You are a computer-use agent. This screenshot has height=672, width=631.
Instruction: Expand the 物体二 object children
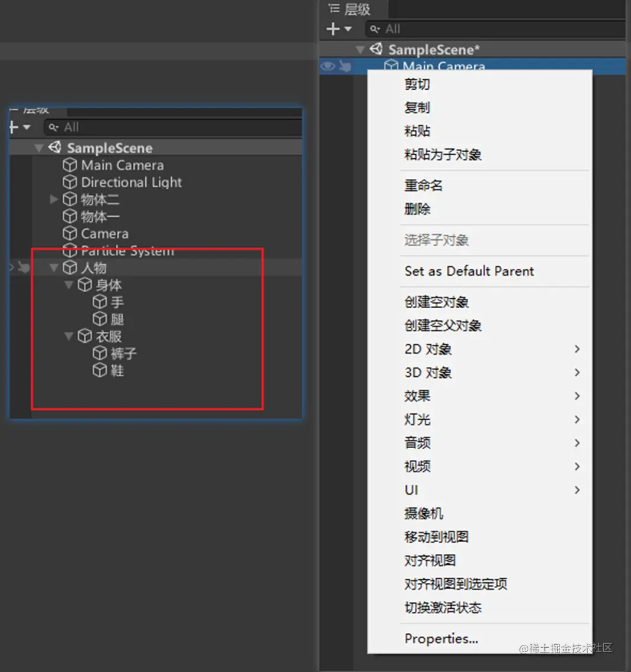pos(54,199)
